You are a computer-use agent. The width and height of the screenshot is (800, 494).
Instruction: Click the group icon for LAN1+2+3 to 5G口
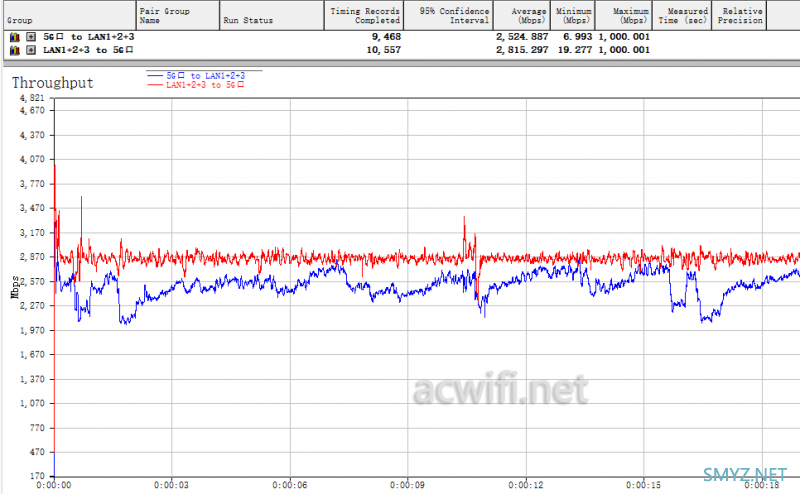pyautogui.click(x=14, y=50)
